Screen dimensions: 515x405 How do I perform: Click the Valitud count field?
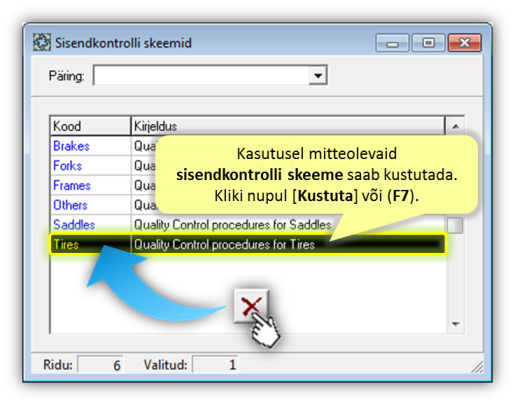pos(216,365)
